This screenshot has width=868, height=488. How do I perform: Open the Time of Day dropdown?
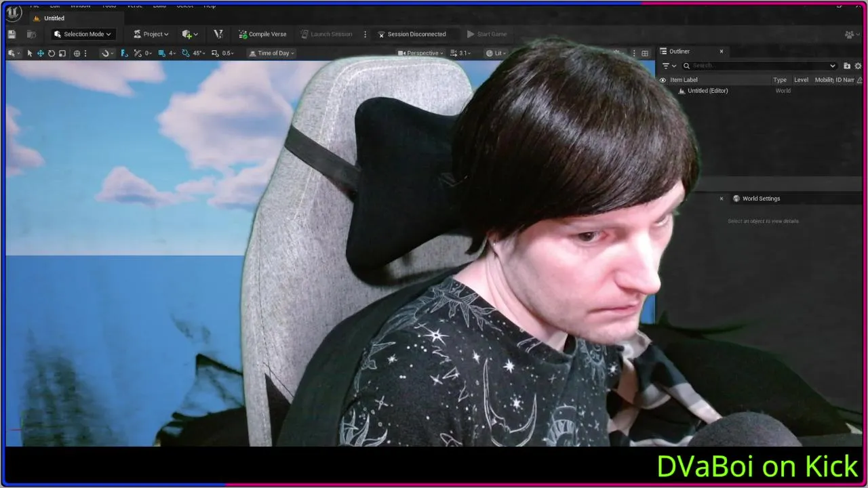tap(272, 53)
